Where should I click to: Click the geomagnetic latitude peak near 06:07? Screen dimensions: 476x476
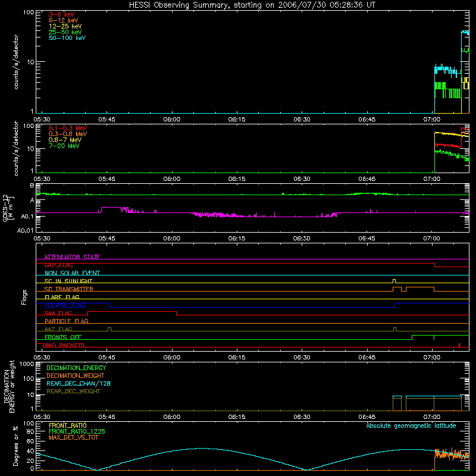(x=202, y=449)
